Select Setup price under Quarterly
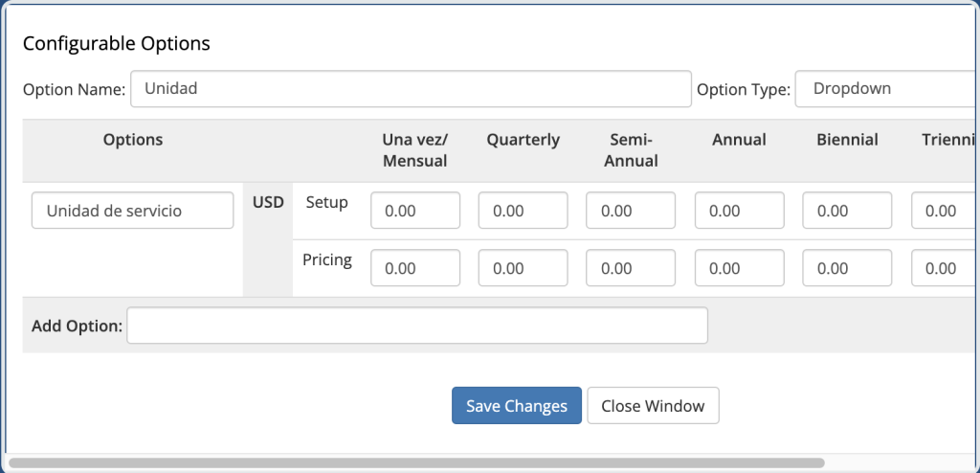980x473 pixels. pyautogui.click(x=523, y=211)
